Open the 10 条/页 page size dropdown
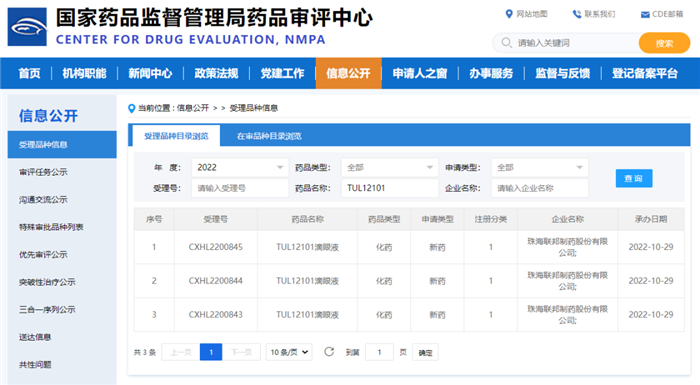 pyautogui.click(x=289, y=352)
